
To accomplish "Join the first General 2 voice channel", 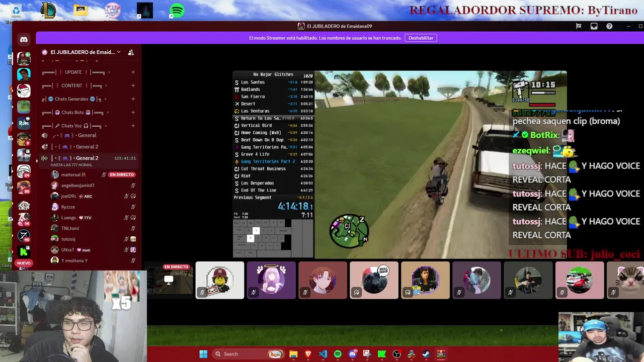I will (89, 147).
